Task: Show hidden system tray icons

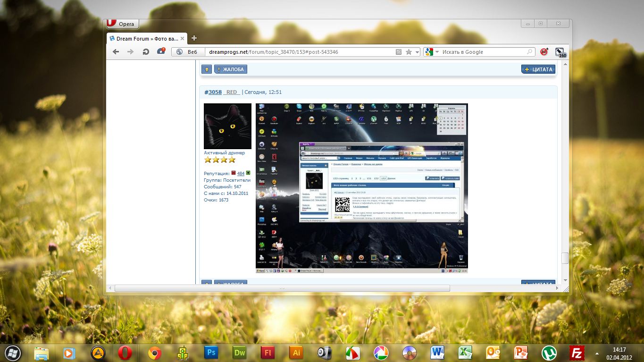Action: (x=598, y=353)
